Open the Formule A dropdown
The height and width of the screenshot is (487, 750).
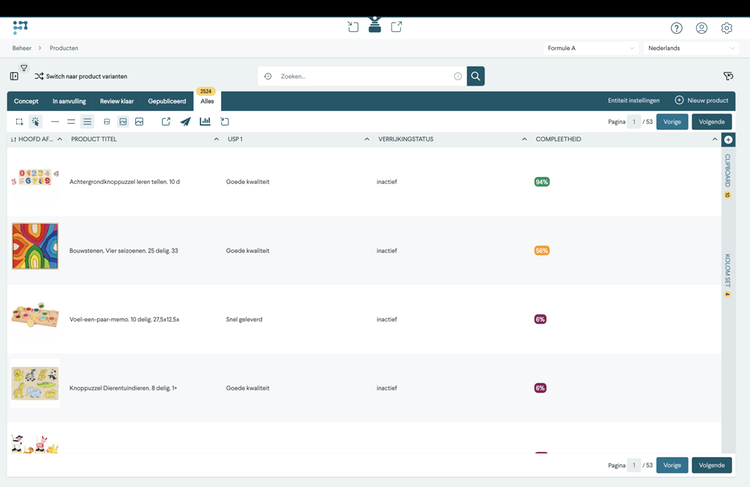coord(591,48)
